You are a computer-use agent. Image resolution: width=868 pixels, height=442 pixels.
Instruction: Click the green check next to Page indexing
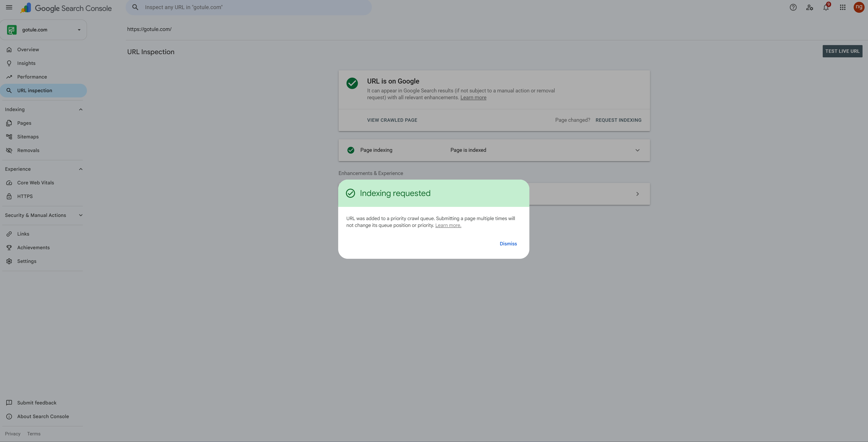click(351, 150)
